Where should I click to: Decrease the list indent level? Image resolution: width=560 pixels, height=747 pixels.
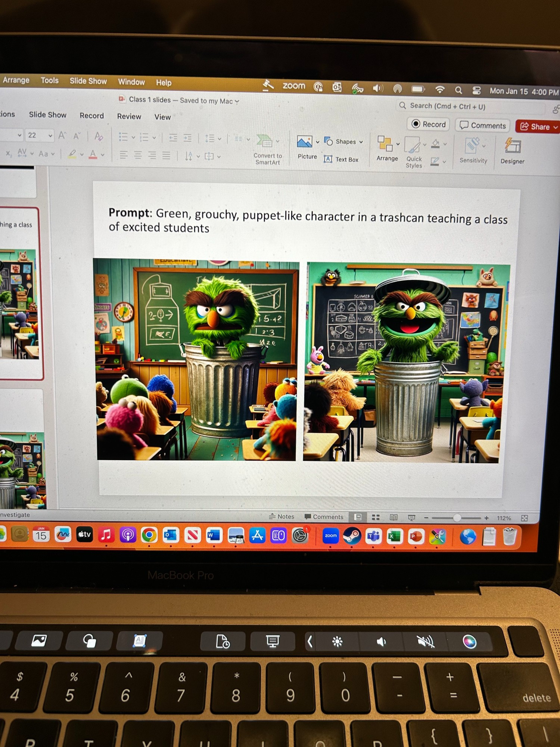pyautogui.click(x=173, y=138)
